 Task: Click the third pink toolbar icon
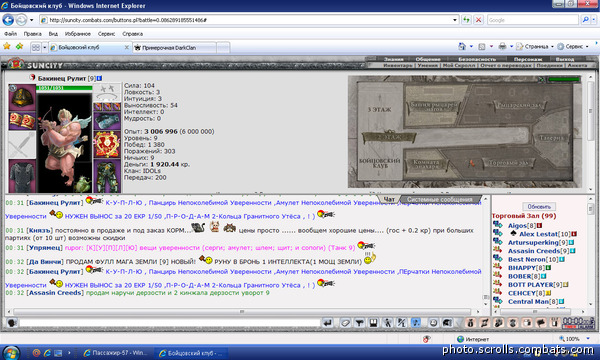click(499, 323)
